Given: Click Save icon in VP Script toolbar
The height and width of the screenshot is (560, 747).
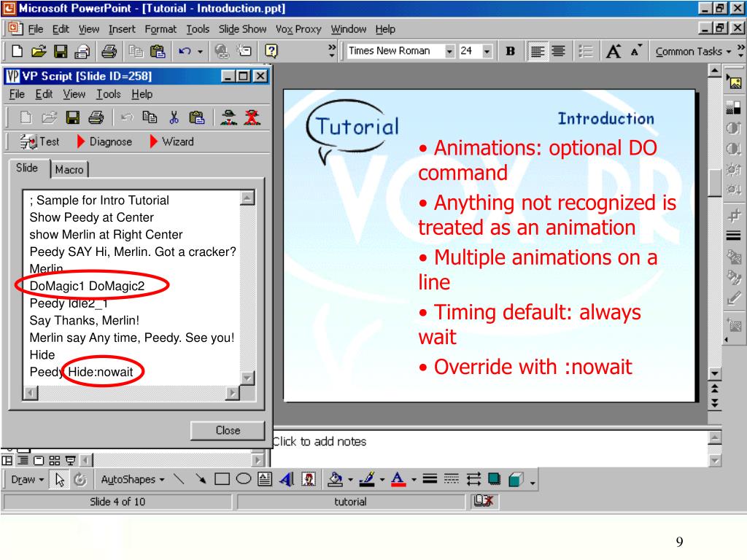Looking at the screenshot, I should (x=72, y=117).
